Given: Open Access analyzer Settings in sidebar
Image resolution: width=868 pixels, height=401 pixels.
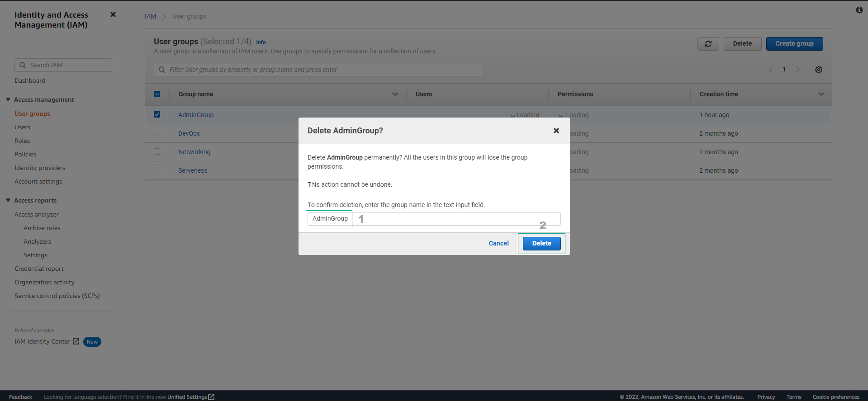Looking at the screenshot, I should [x=35, y=255].
